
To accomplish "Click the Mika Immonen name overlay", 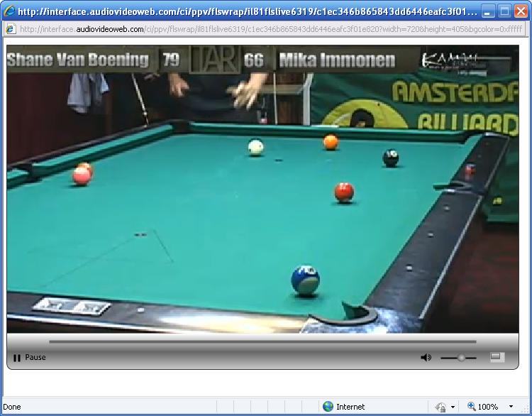I will [x=337, y=60].
